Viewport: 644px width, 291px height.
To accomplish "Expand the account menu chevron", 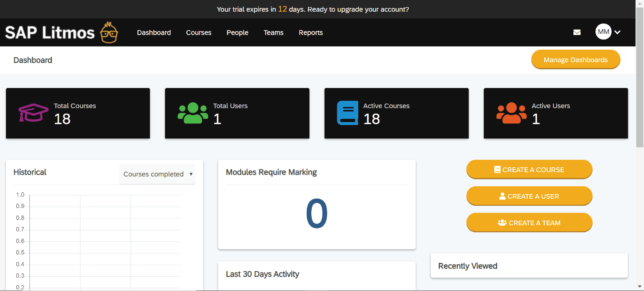I will point(617,32).
